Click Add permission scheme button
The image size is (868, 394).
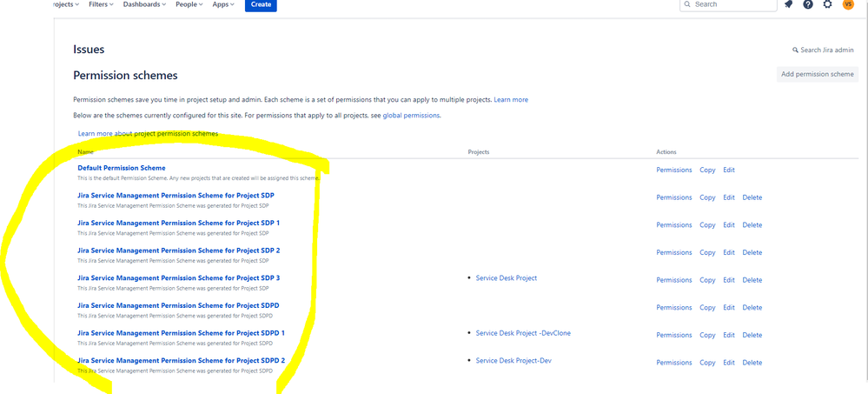tap(818, 74)
